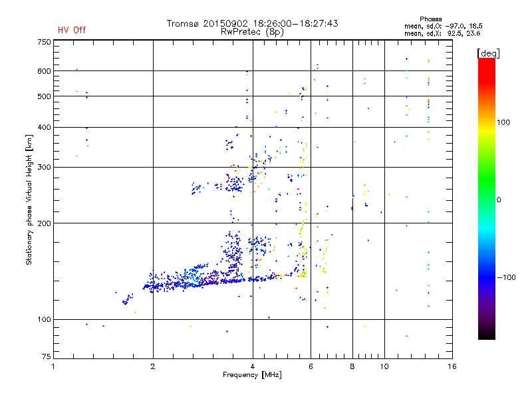Screen dimensions: 532x399
Task: Click the 'Stationary phase Virtual Height [km]' axis title
Action: pyautogui.click(x=29, y=199)
